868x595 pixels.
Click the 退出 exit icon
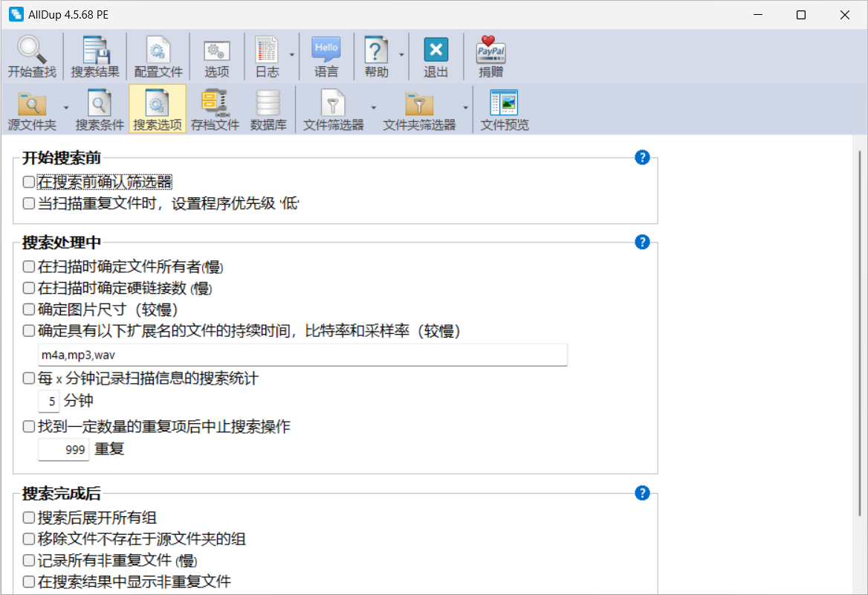(436, 51)
